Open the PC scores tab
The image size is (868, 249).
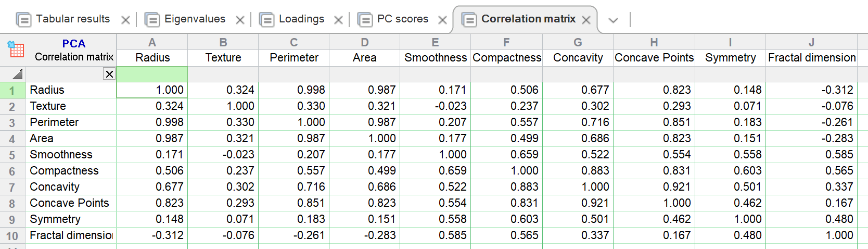(402, 19)
